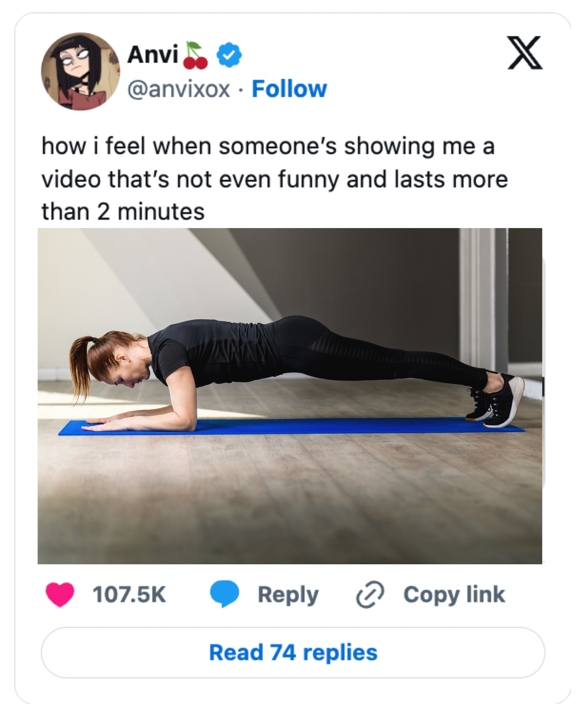The image size is (588, 723).
Task: Click the Reply text label
Action: click(x=288, y=595)
